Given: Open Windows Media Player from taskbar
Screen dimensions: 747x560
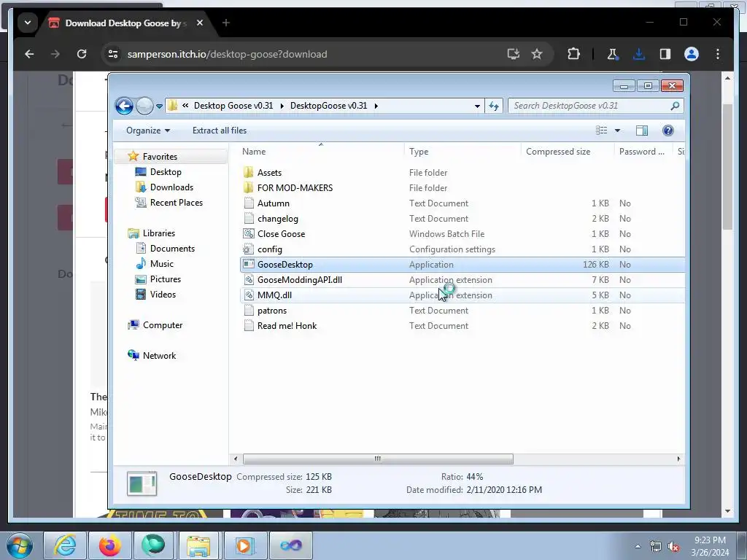Looking at the screenshot, I should coord(245,545).
